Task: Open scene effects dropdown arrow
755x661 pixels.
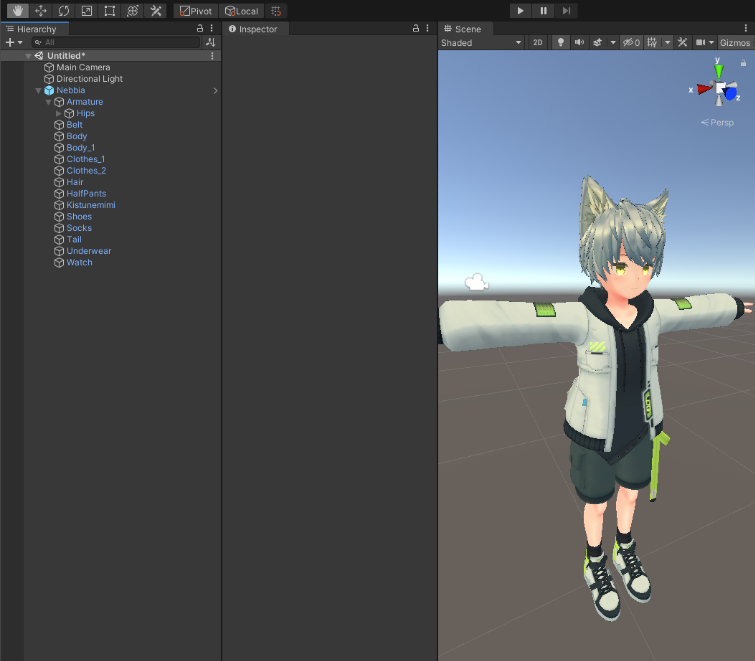Action: pyautogui.click(x=612, y=43)
